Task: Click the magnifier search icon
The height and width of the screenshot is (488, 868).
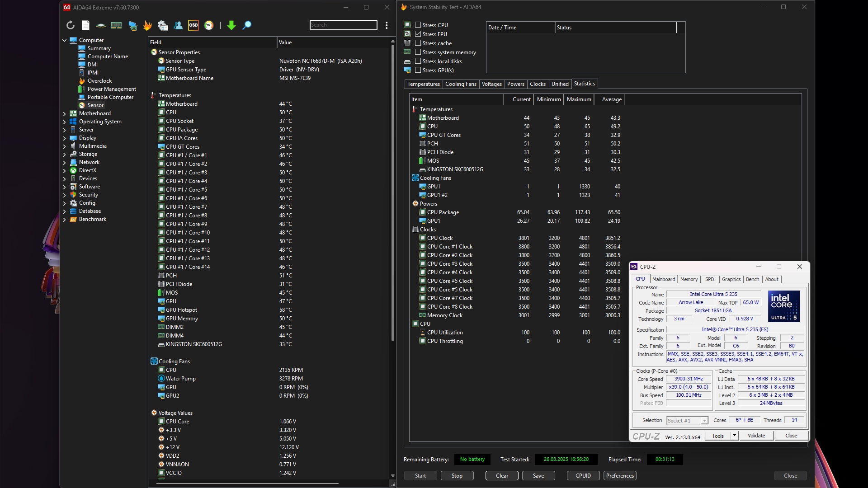Action: (247, 25)
